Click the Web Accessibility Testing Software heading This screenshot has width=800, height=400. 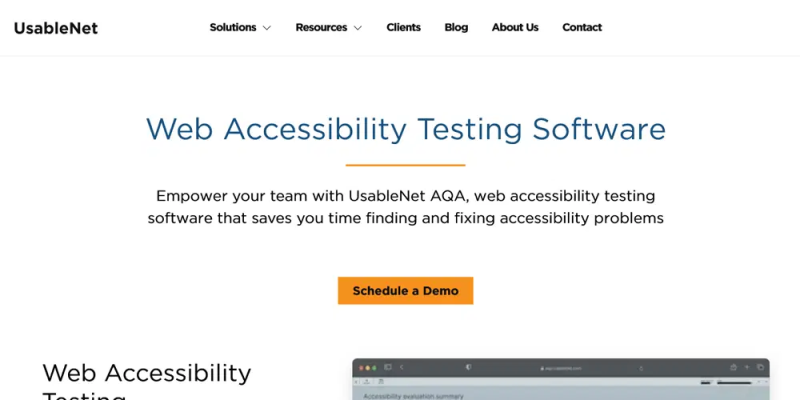pyautogui.click(x=406, y=129)
